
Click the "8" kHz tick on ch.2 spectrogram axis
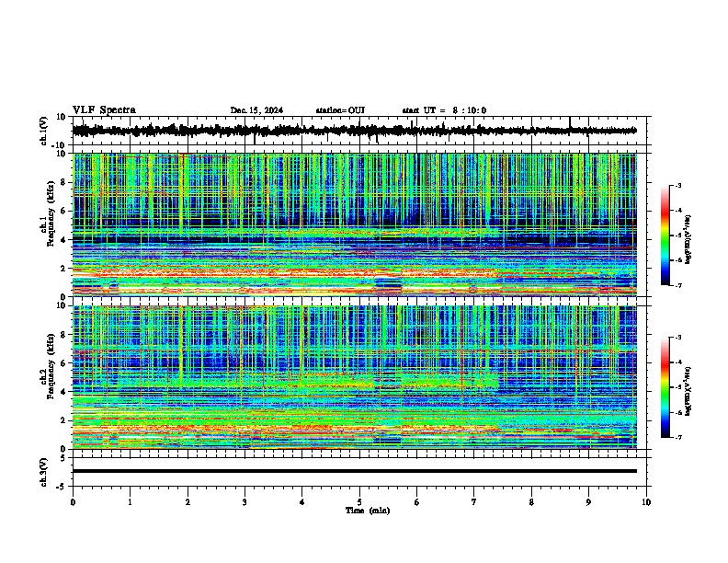(63, 335)
